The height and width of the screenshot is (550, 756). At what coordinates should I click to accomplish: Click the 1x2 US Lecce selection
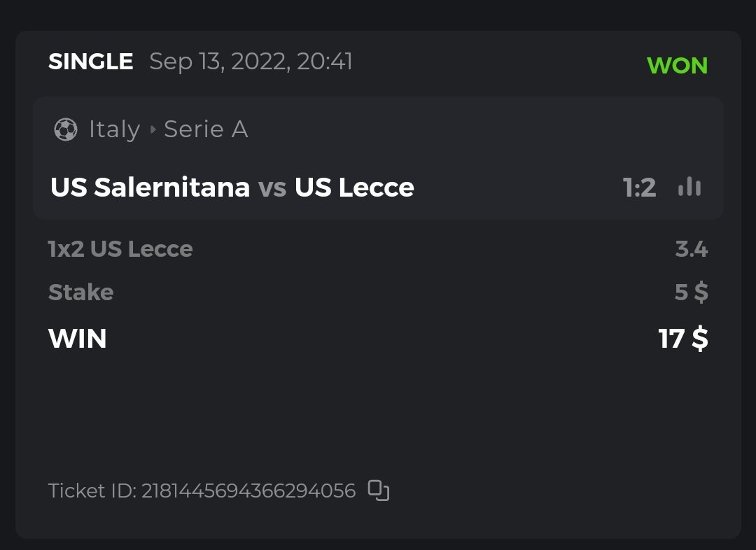tap(120, 249)
